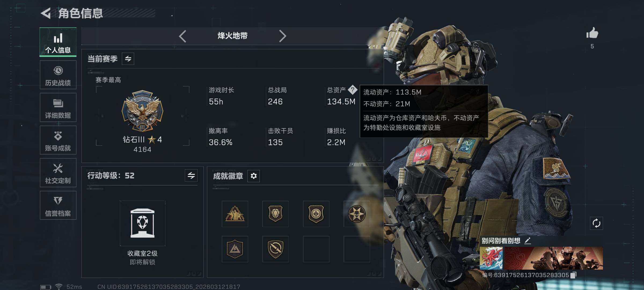This screenshot has height=290, width=644.
Task: Switch to next game mode with right chevron
Action: 283,36
